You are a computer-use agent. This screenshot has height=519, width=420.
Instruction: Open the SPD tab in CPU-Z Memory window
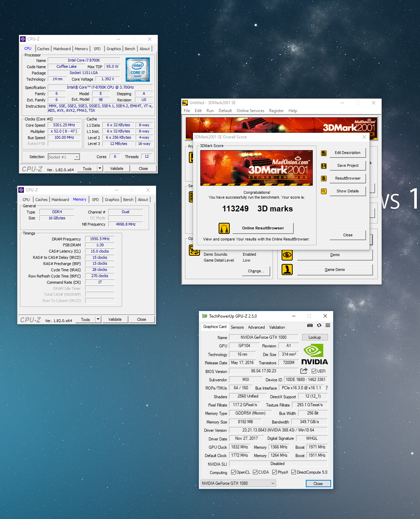95,200
